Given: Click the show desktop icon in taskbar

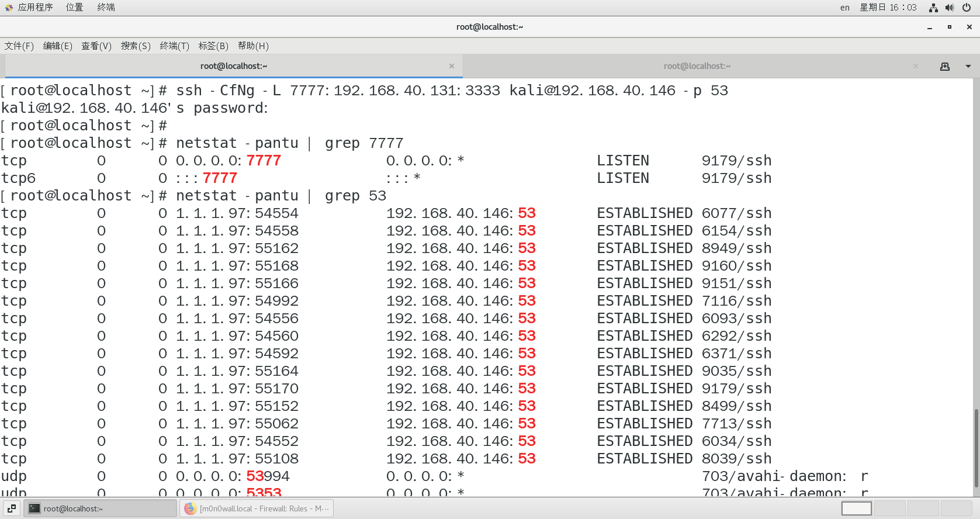Looking at the screenshot, I should click(11, 508).
